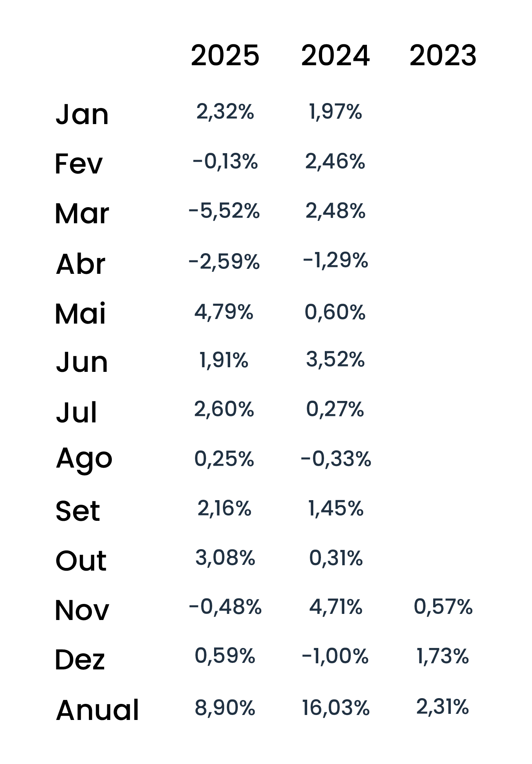Select the 2023 column header
Screen dimensions: 532x764
443,56
